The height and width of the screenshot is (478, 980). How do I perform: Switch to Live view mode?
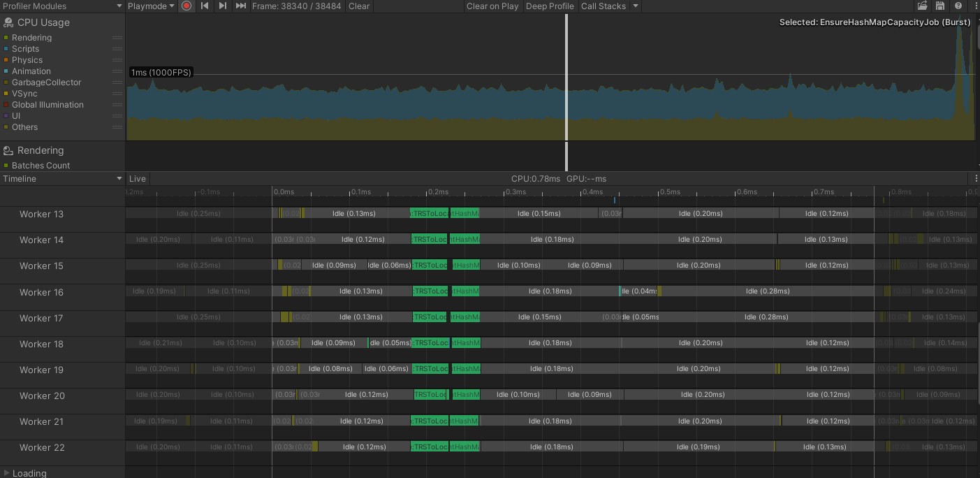point(137,178)
